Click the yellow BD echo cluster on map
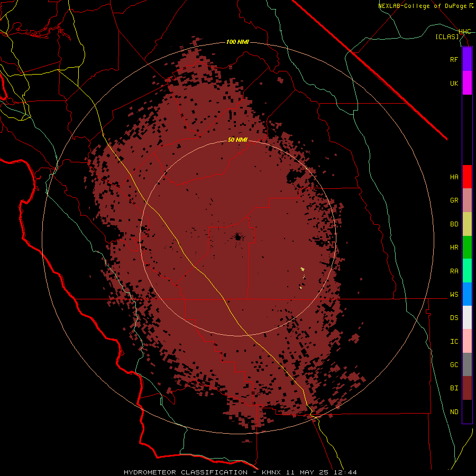This screenshot has height=476, width=476. point(303,269)
